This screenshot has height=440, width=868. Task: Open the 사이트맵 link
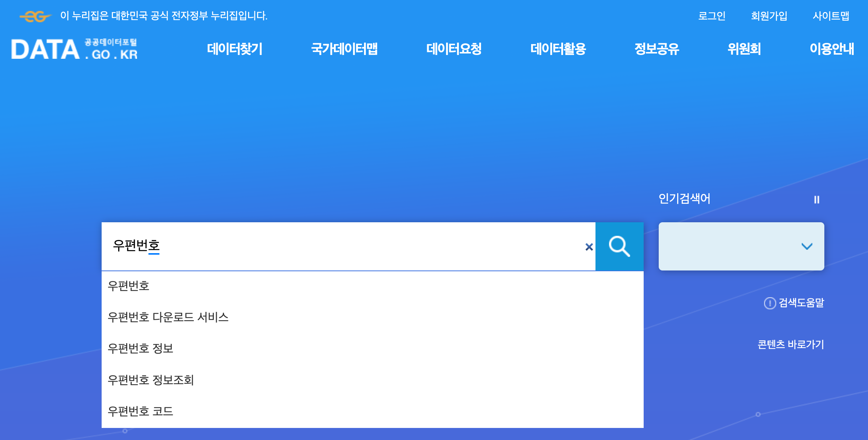point(831,16)
